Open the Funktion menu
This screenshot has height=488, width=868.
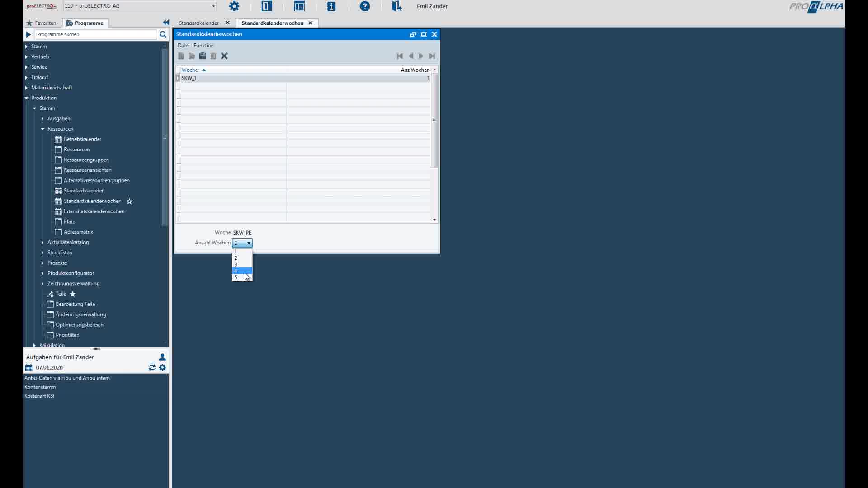(203, 46)
